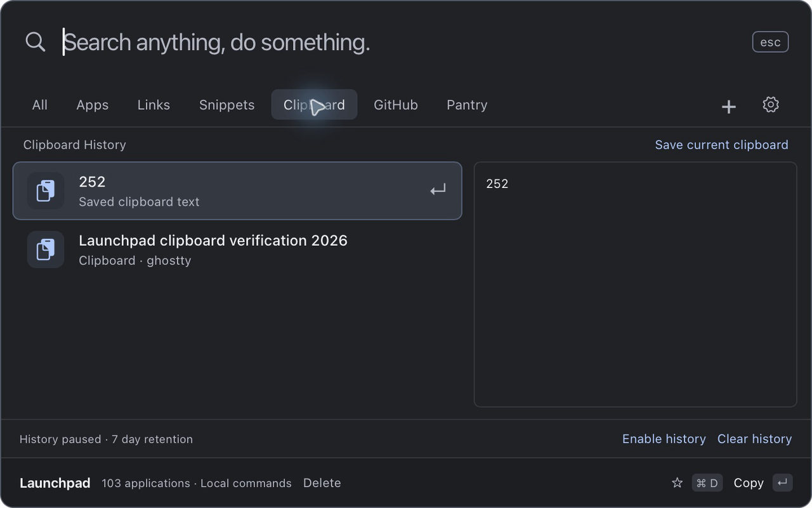Click the Clipboard History heading
This screenshot has width=812, height=508.
pyautogui.click(x=75, y=145)
